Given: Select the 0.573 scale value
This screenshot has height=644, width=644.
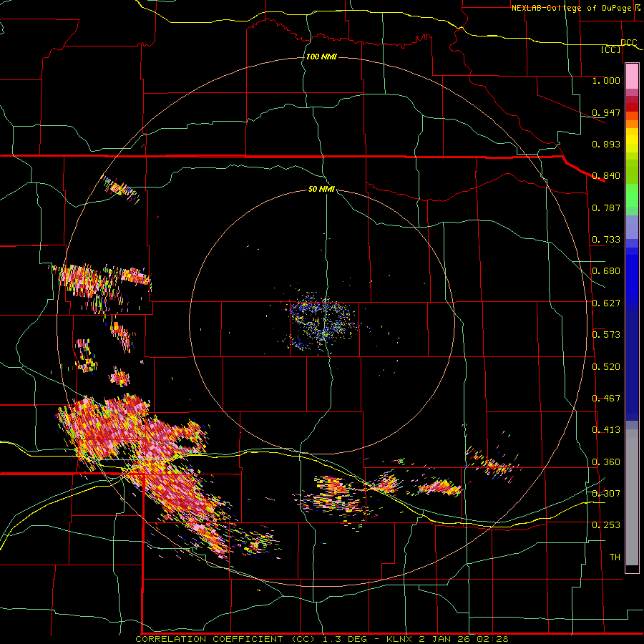Looking at the screenshot, I should pos(606,335).
